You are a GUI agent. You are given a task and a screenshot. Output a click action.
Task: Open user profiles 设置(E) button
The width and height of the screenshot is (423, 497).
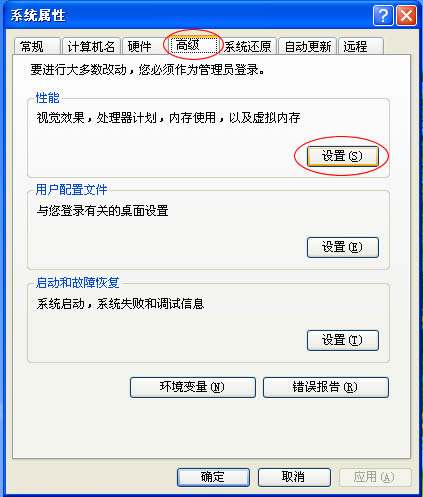pos(343,247)
